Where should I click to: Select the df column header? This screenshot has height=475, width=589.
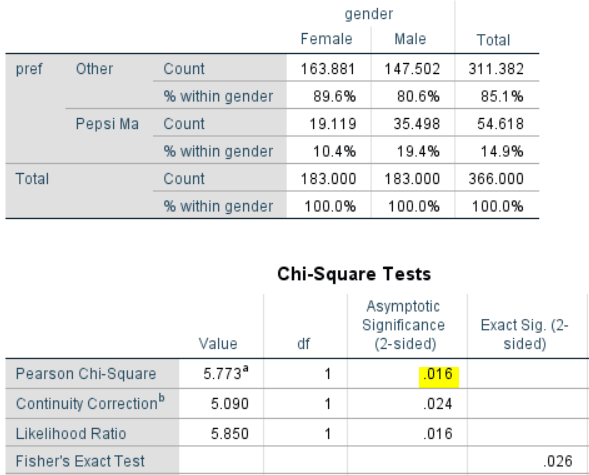pos(304,344)
